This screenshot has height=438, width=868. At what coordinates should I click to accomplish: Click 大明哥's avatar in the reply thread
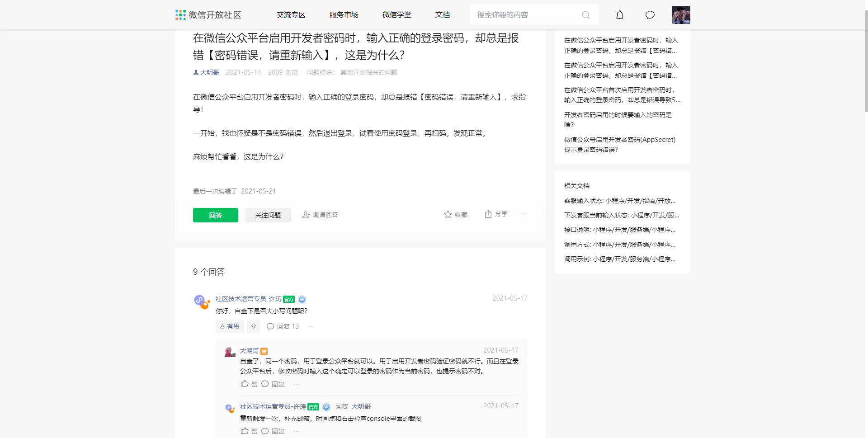pyautogui.click(x=230, y=352)
